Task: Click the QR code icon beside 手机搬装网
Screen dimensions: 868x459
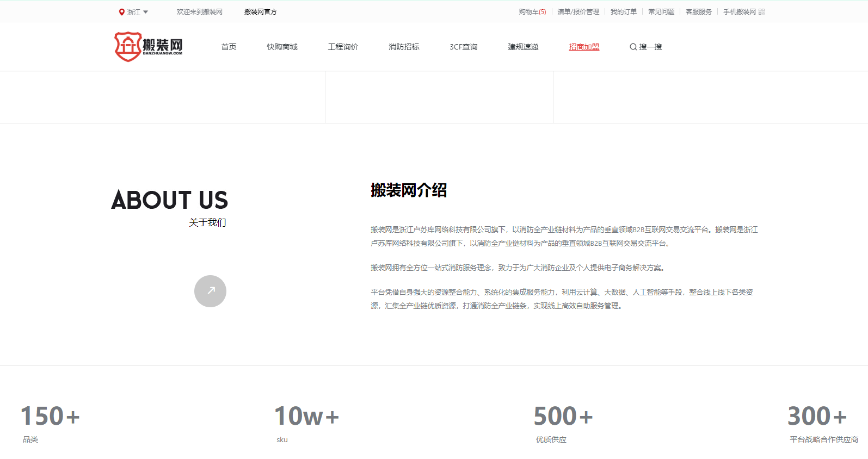Action: click(761, 12)
